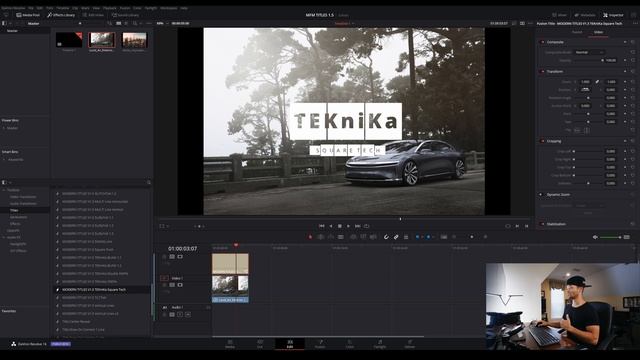Screen dimensions: 640x360
Task: Mute the viewer audio speaker icon
Action: 595,237
